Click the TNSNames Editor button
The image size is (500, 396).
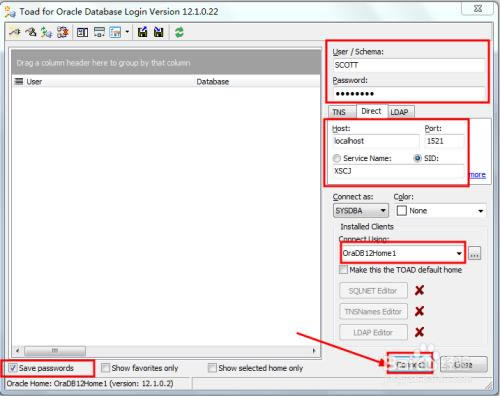373,312
